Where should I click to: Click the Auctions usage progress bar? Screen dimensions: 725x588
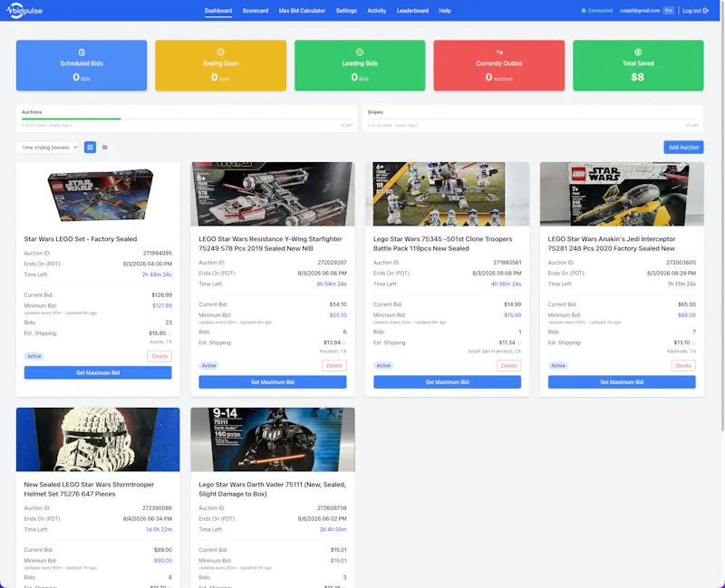pyautogui.click(x=187, y=119)
